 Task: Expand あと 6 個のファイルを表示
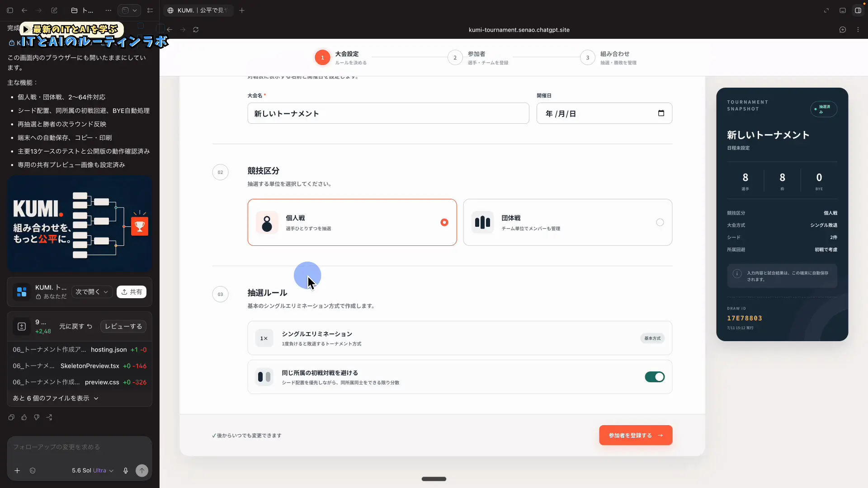[x=56, y=398]
